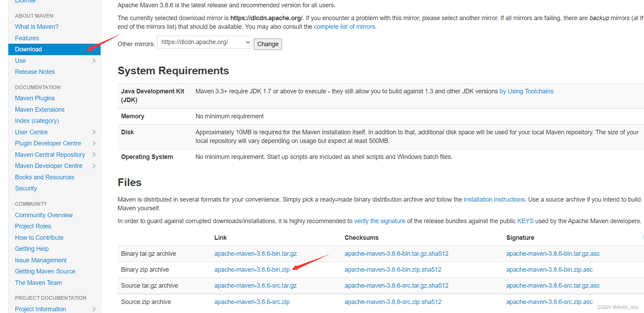644x313 pixels.
Task: Open Getting Help link
Action: 32,249
